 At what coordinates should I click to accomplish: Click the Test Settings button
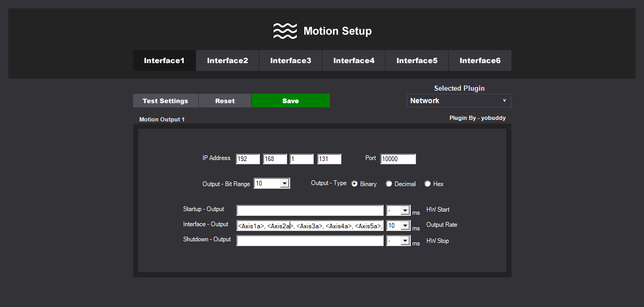pyautogui.click(x=165, y=101)
